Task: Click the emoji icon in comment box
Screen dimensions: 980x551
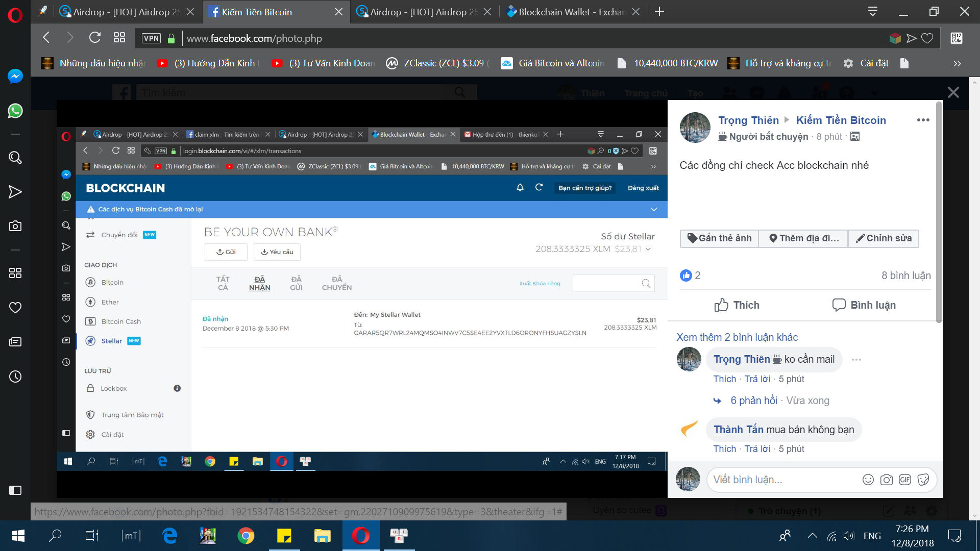Action: pyautogui.click(x=868, y=480)
